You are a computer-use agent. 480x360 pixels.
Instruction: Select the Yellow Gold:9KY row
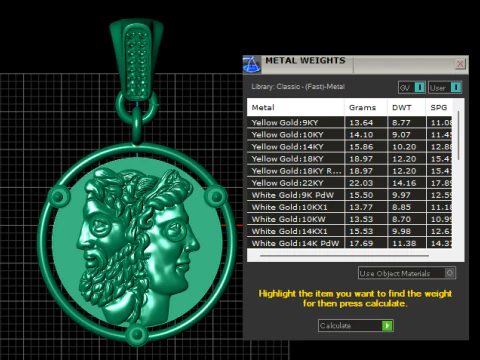click(349, 122)
